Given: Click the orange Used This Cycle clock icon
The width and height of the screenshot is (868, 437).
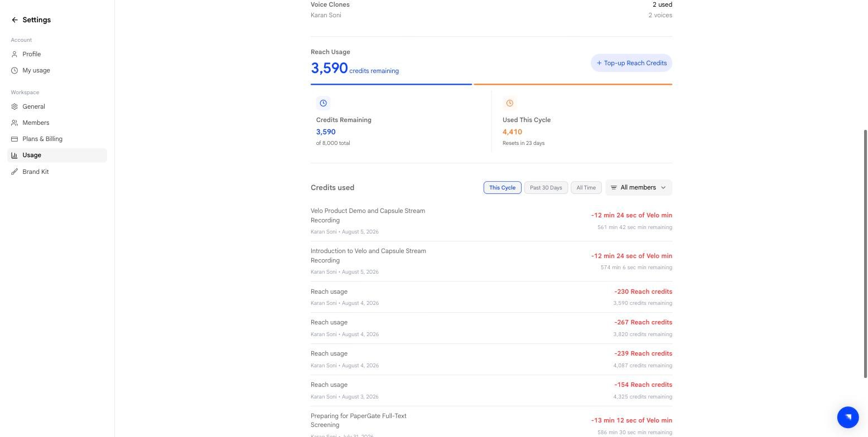Looking at the screenshot, I should [509, 103].
